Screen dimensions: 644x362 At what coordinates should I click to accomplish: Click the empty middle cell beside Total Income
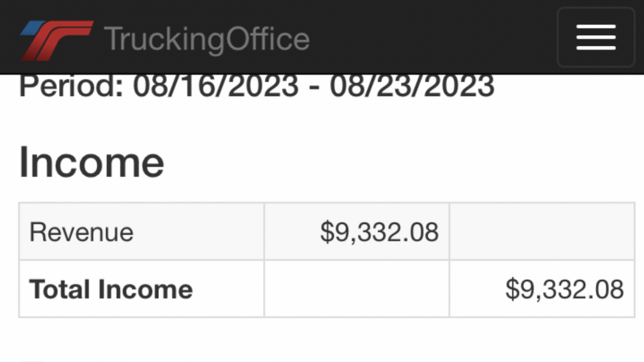(x=356, y=289)
